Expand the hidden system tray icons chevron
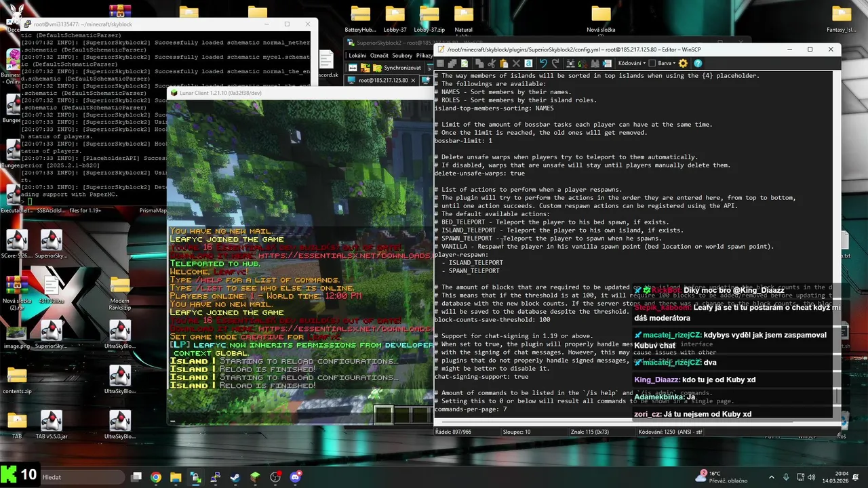This screenshot has width=868, height=488. 770,477
